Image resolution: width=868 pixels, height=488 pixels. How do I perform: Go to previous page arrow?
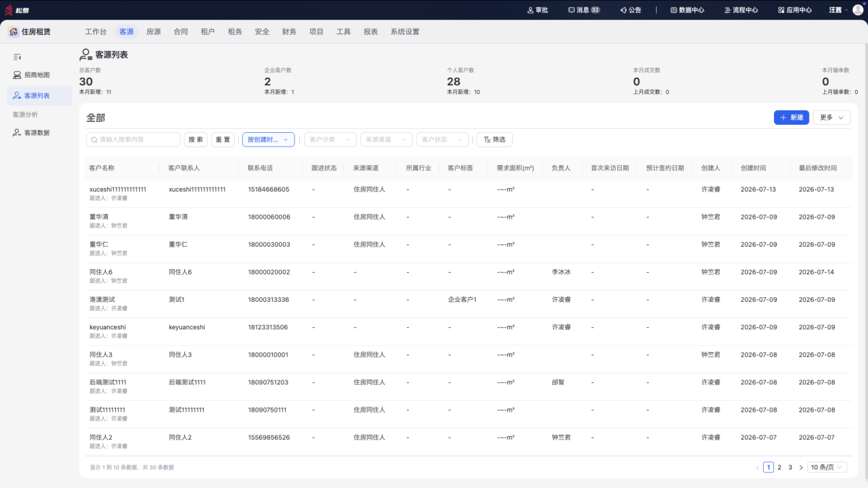click(x=758, y=468)
